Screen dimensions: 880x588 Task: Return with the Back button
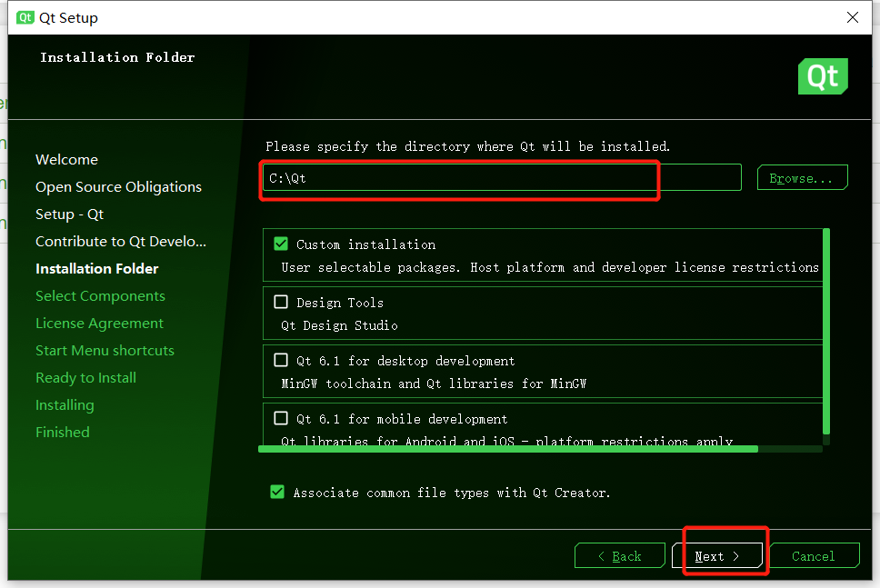[620, 556]
